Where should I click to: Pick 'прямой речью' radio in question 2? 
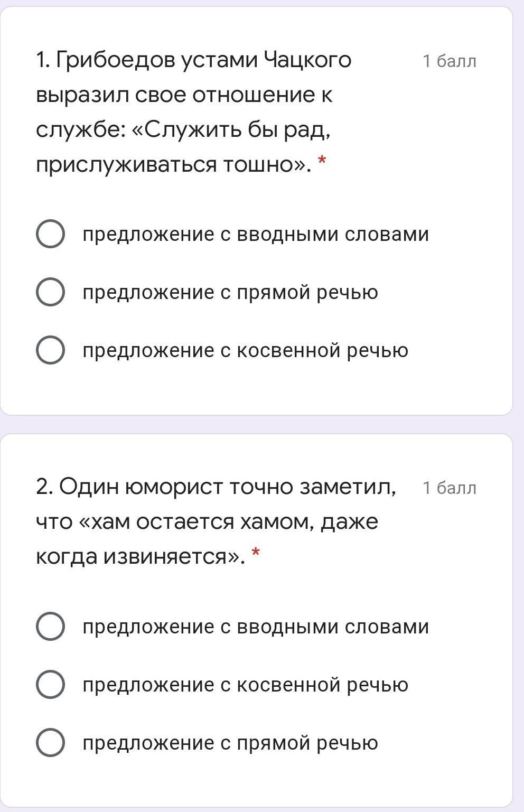click(x=50, y=743)
